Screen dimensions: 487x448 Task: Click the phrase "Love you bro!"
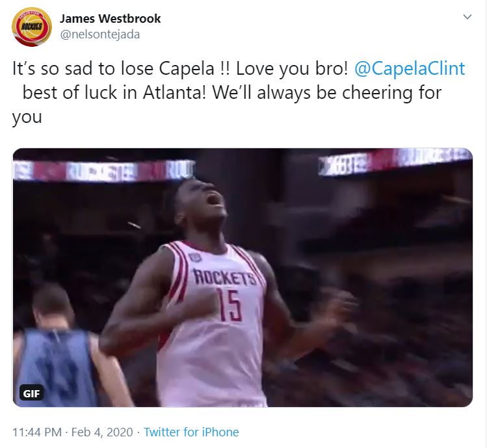tap(292, 68)
